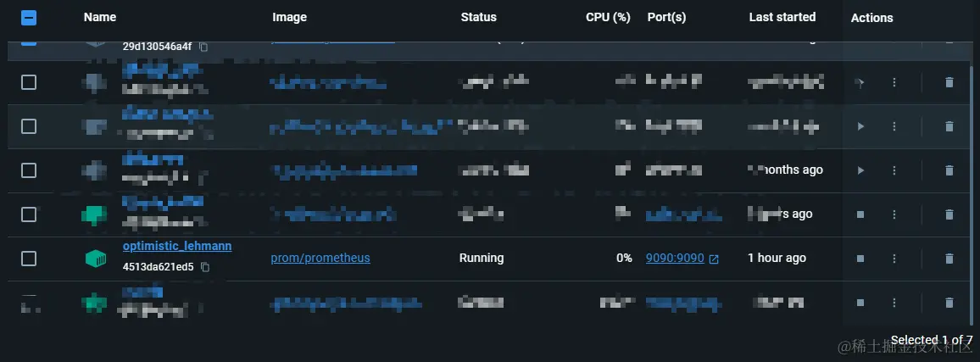Sort by the Last started column header
This screenshot has width=980, height=362.
(782, 18)
